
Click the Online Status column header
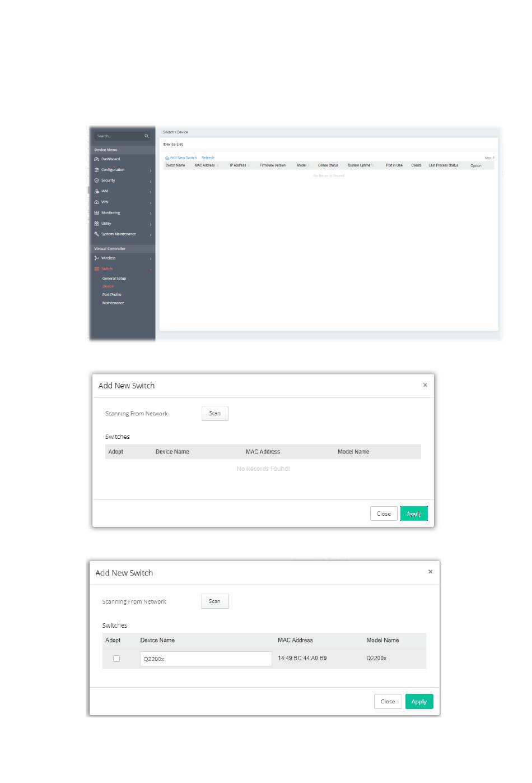point(328,165)
